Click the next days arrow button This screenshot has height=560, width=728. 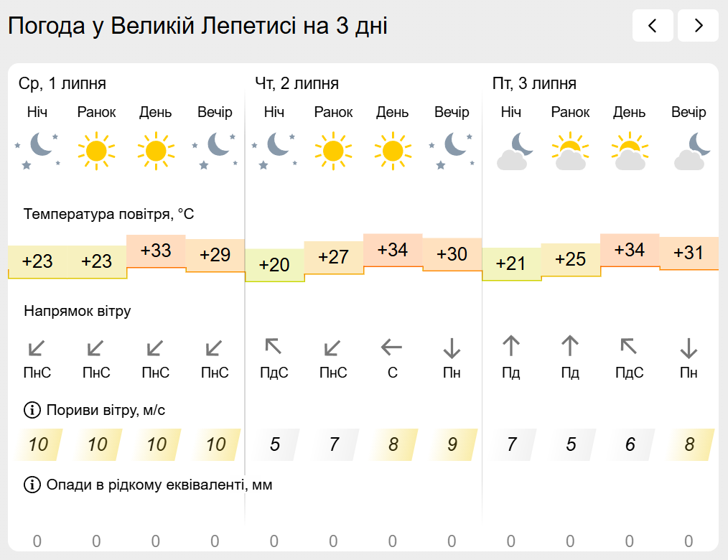699,26
